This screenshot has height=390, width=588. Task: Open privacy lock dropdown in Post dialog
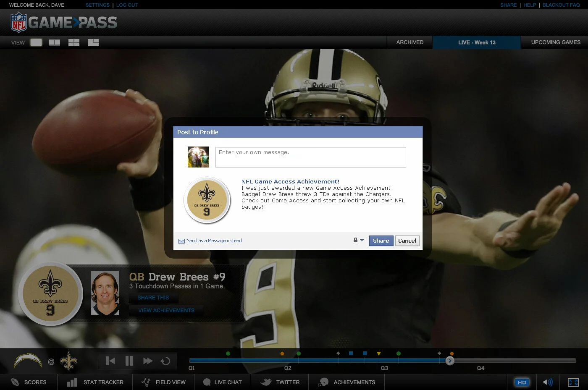(x=358, y=240)
